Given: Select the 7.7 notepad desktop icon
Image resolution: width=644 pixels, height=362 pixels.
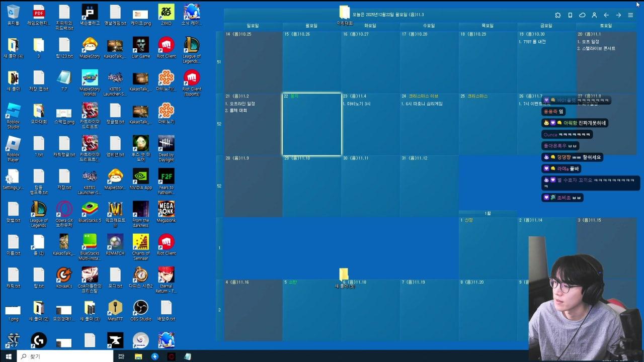Looking at the screenshot, I should point(64,81).
